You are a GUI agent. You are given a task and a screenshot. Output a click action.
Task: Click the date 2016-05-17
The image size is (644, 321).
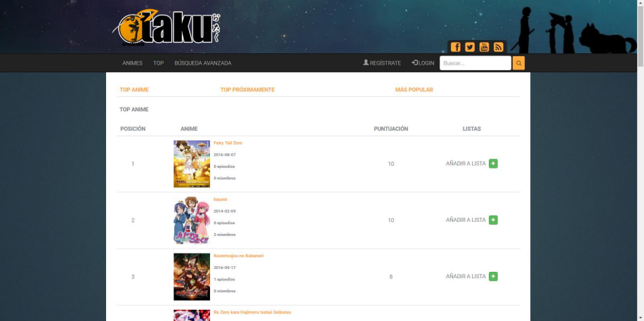tap(225, 268)
